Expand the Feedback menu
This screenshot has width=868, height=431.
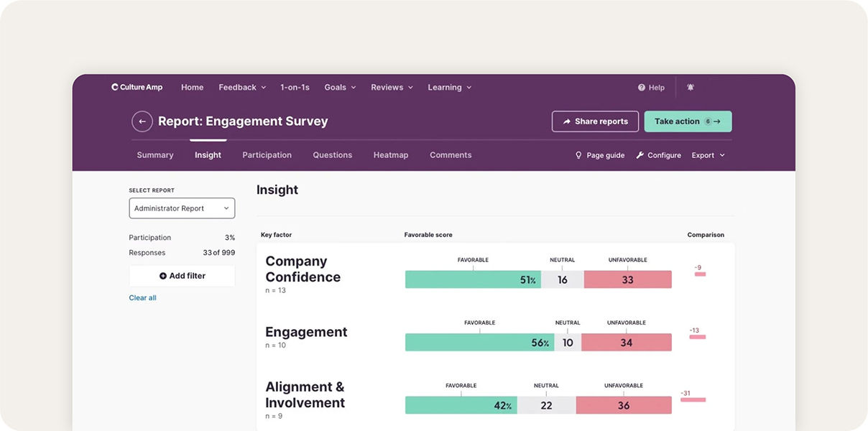click(x=242, y=88)
